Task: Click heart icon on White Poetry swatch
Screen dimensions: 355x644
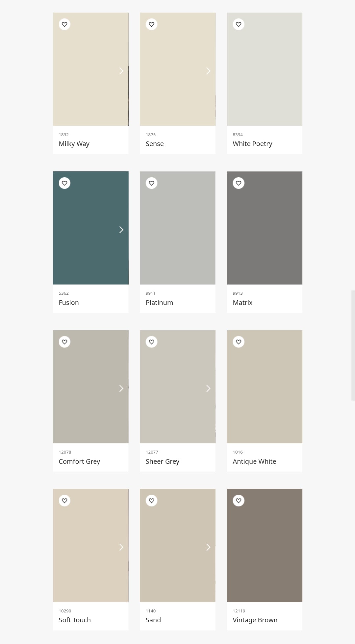Action: click(x=239, y=24)
